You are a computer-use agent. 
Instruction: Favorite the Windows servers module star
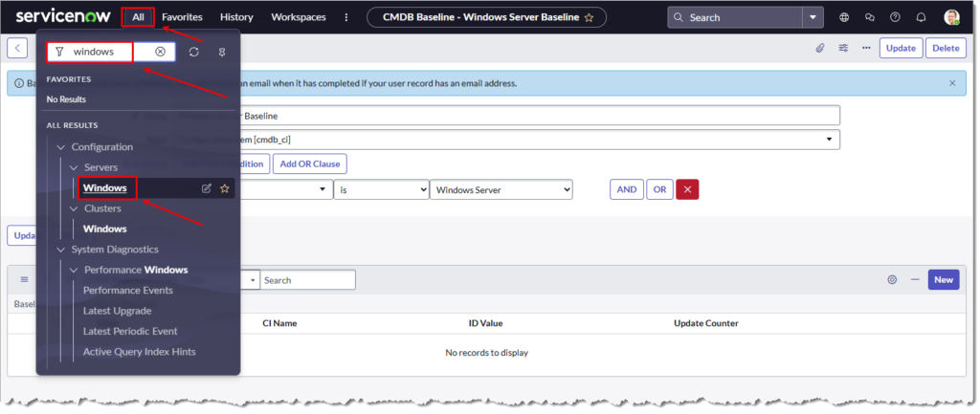pos(225,188)
